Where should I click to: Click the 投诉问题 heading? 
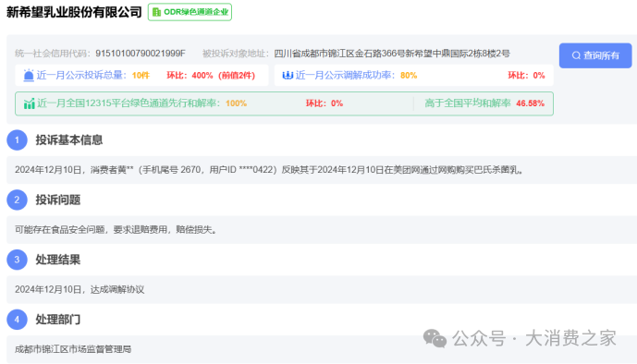[x=58, y=200]
